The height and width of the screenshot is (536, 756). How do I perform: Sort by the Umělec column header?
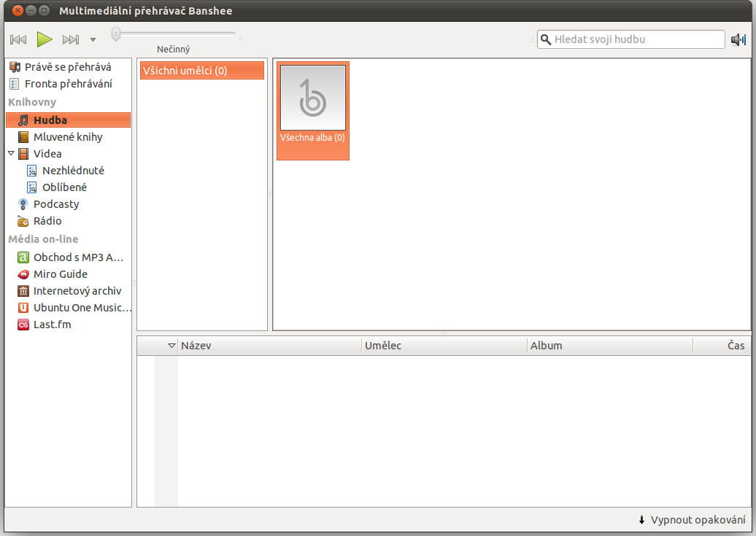coord(444,346)
